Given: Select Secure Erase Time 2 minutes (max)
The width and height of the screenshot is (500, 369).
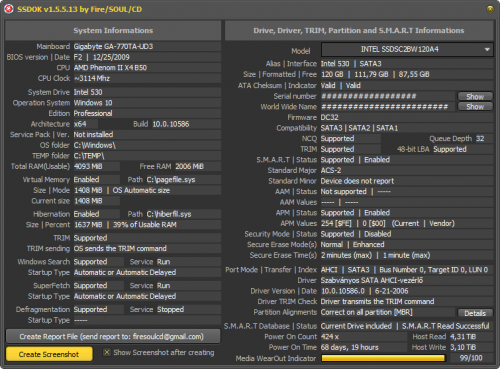Looking at the screenshot, I should click(346, 255).
